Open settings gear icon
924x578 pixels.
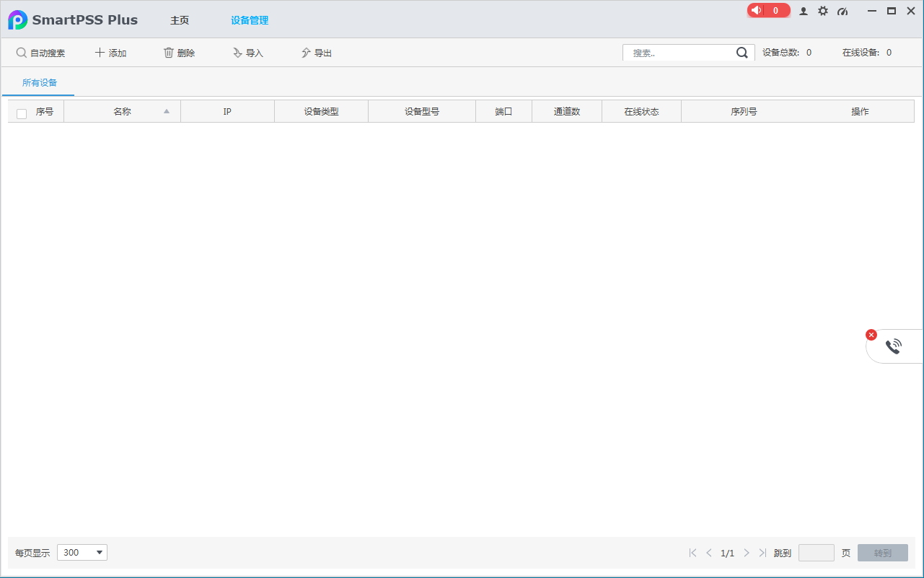click(823, 12)
